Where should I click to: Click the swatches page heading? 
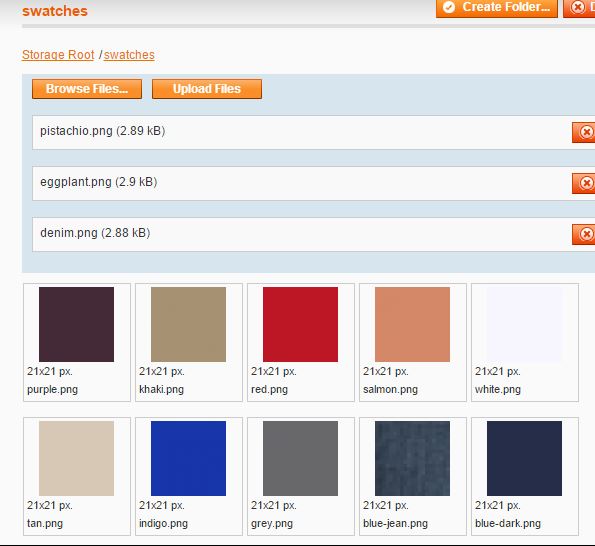point(55,11)
